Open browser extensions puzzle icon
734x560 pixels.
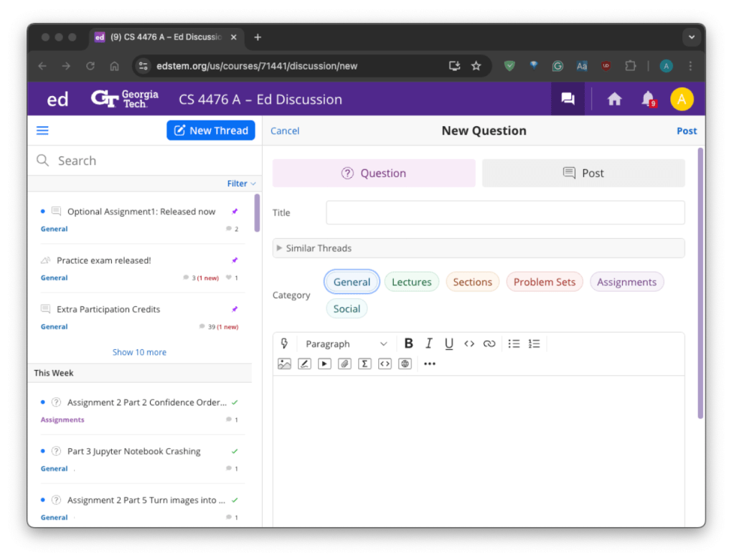point(630,66)
